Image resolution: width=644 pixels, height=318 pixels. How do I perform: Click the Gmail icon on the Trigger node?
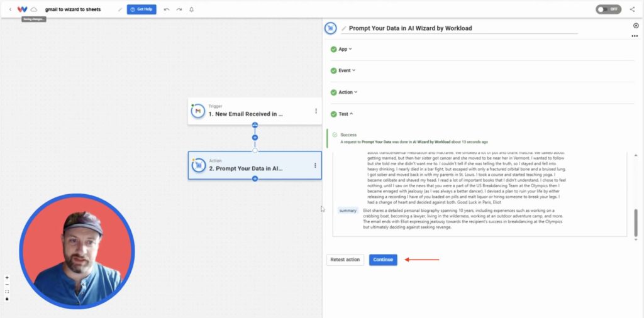pyautogui.click(x=198, y=111)
